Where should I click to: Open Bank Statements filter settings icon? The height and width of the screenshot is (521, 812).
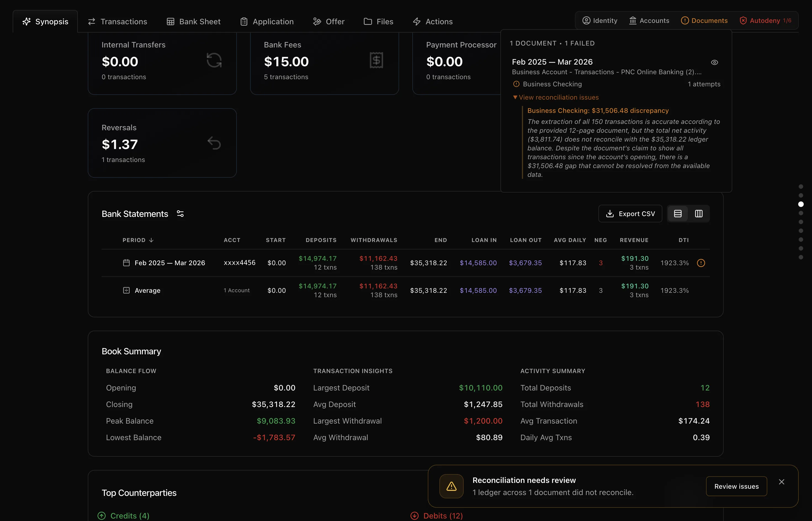tap(180, 214)
